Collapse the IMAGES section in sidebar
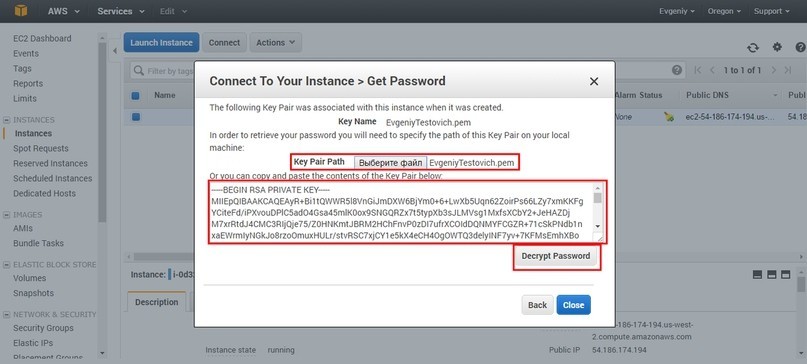 tap(7, 215)
